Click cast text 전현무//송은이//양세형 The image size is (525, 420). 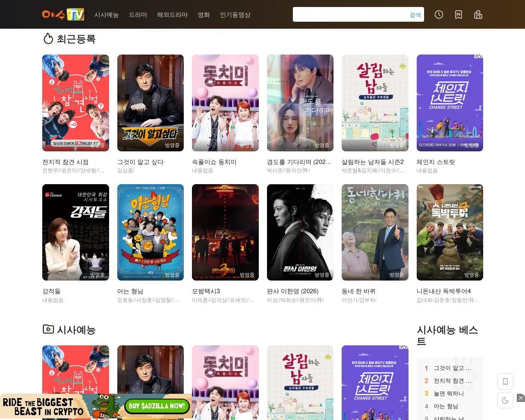point(73,171)
